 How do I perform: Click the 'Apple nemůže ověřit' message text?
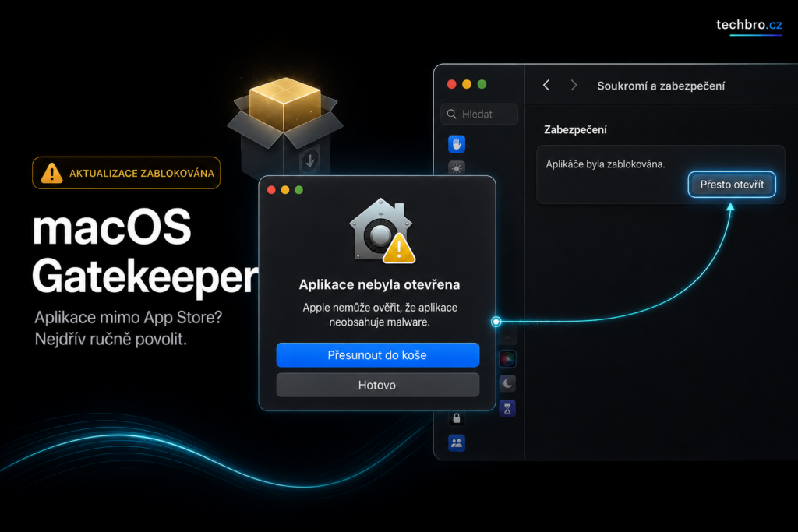click(x=380, y=315)
